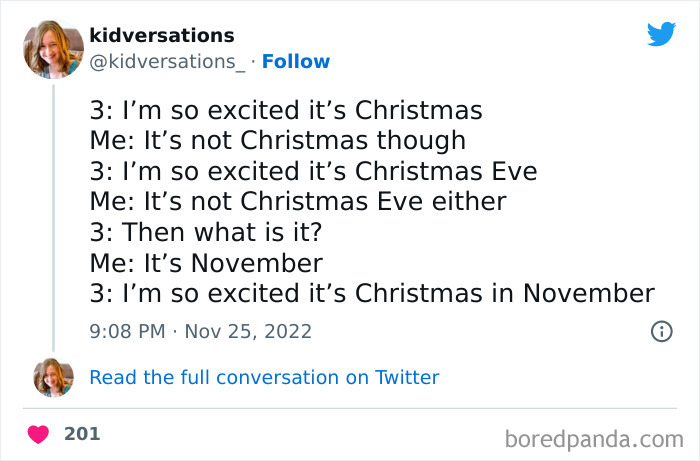Click the line "Me: It's November"
The height and width of the screenshot is (461, 700).
206,263
